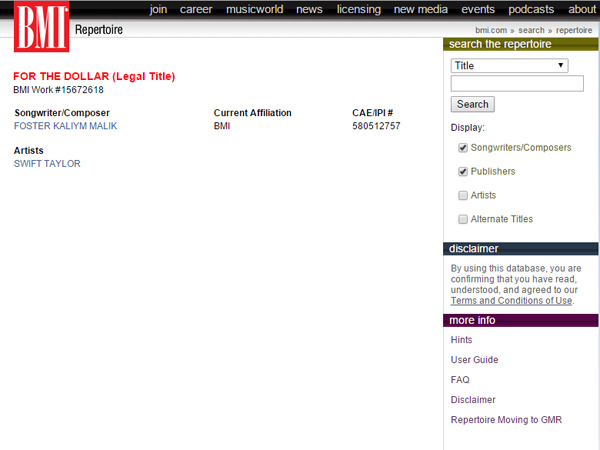Image resolution: width=600 pixels, height=450 pixels.
Task: Open the Title search type dropdown
Action: (x=509, y=66)
